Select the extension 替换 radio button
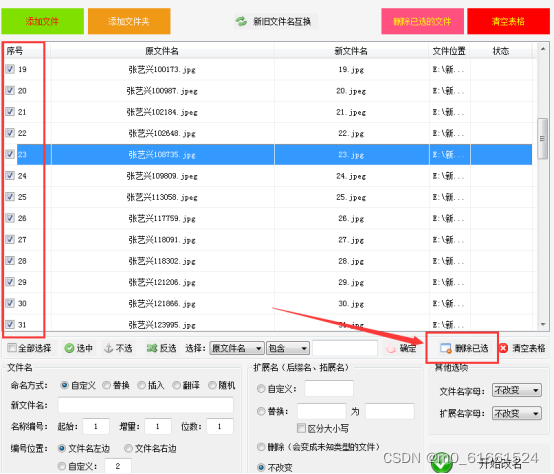Viewport: 554px width, 474px height. [x=261, y=411]
